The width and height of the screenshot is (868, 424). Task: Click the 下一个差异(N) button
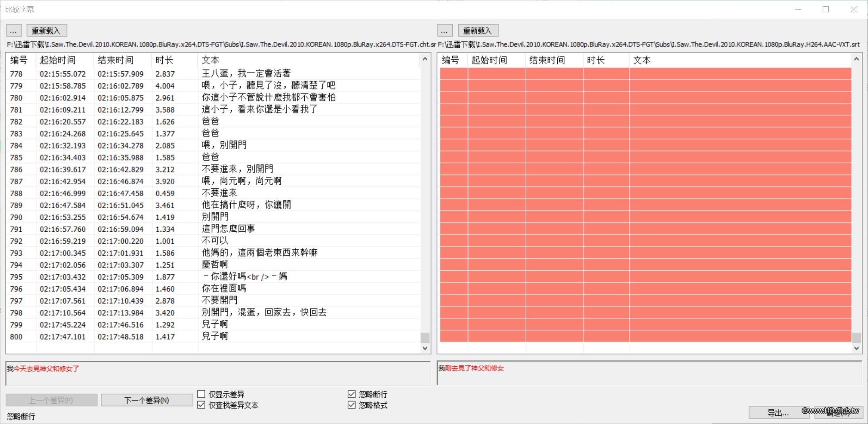(147, 400)
